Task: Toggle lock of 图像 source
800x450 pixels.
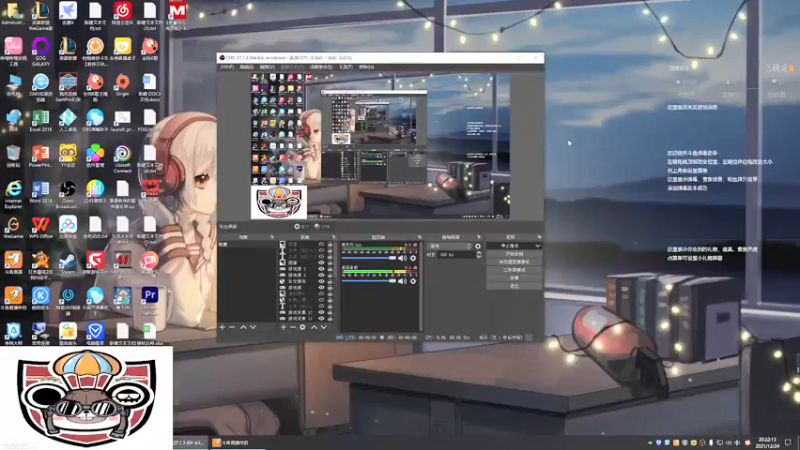Action: tap(330, 263)
